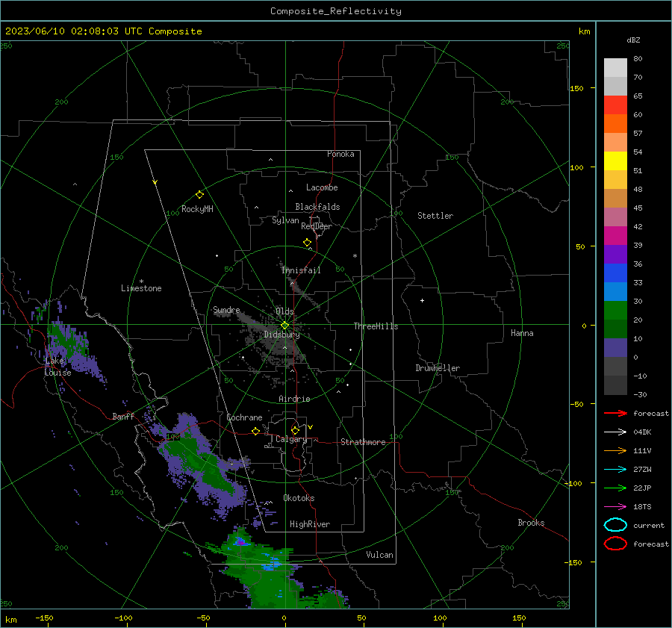The image size is (672, 628).
Task: Click the Brooks label
Action: click(x=531, y=523)
